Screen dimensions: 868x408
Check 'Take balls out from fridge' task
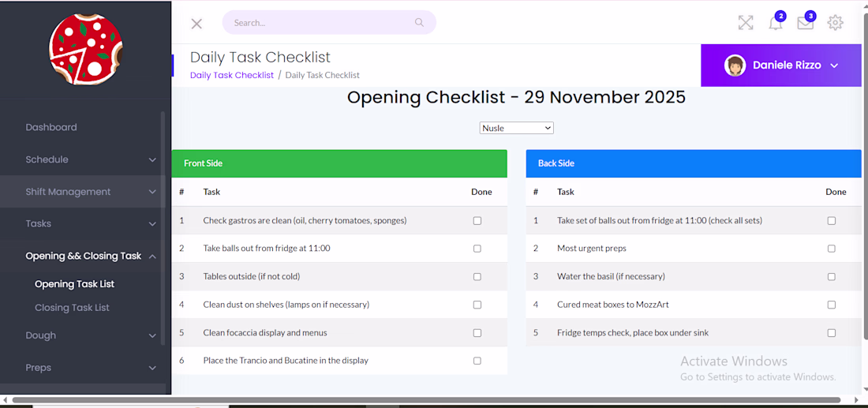tap(477, 249)
